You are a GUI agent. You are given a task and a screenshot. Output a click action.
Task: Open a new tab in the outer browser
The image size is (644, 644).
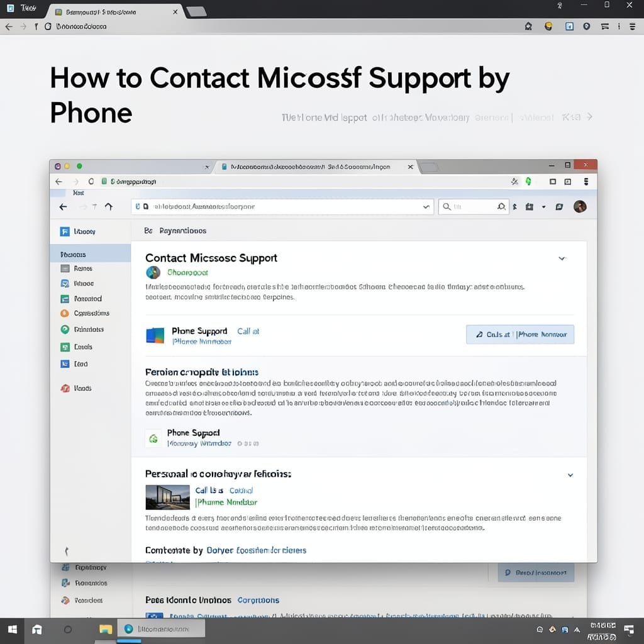(x=196, y=12)
